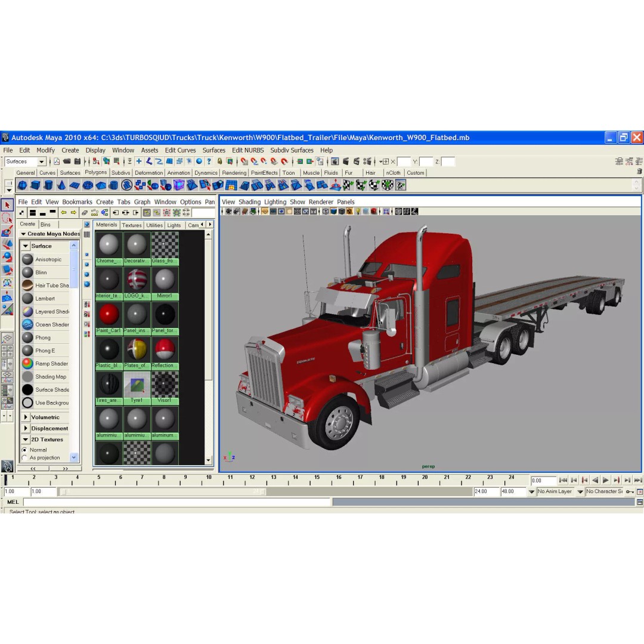This screenshot has height=644, width=644.
Task: Select the arrow Select Tool in toolbox
Action: (x=7, y=205)
